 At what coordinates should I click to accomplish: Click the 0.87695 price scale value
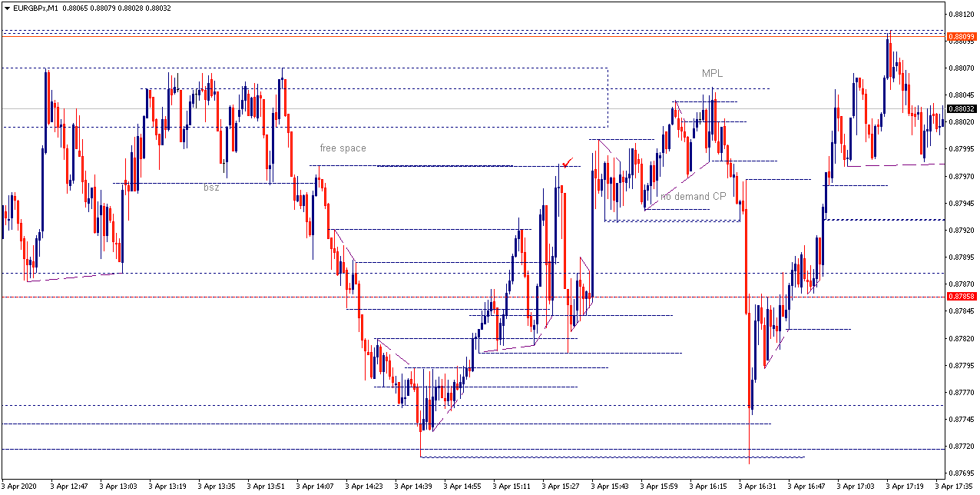coord(962,473)
